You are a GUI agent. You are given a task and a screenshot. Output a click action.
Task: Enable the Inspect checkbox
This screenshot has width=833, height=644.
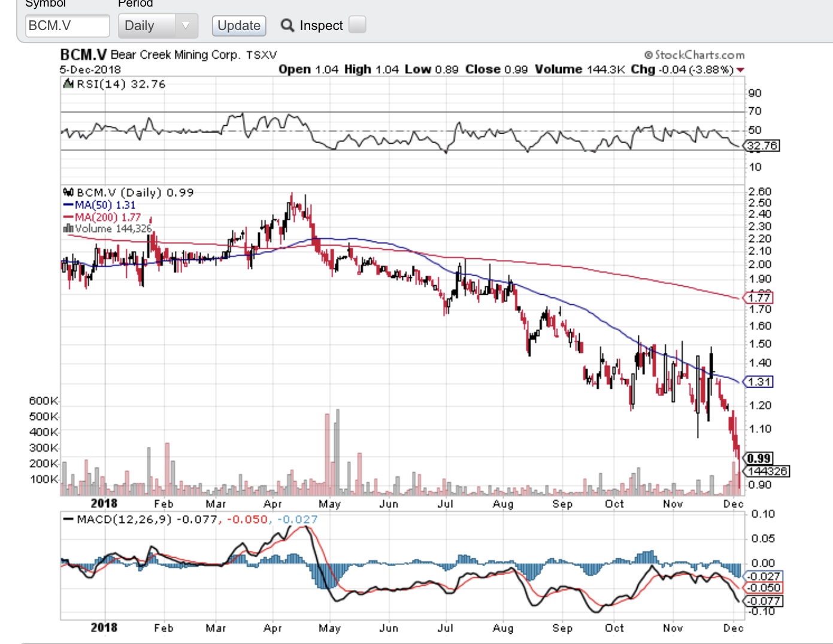click(x=357, y=25)
